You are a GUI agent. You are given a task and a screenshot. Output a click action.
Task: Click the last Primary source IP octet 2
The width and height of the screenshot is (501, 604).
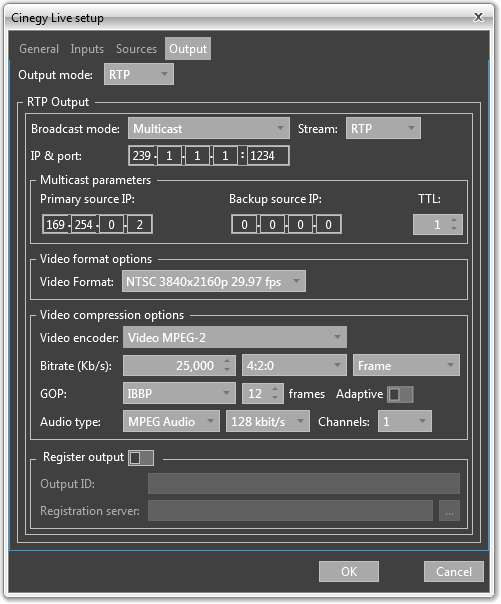coord(139,225)
